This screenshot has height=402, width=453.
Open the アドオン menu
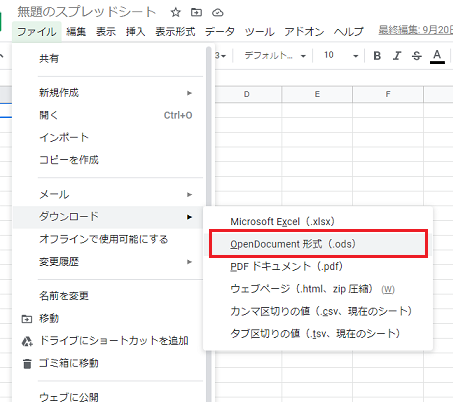[x=304, y=32]
